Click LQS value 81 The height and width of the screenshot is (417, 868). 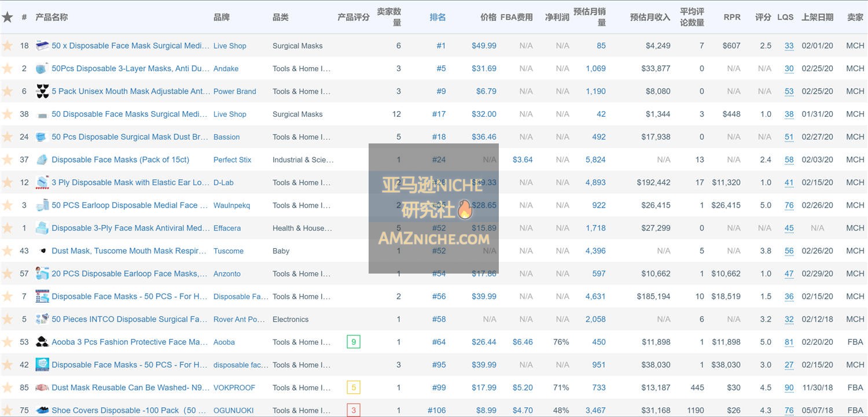pyautogui.click(x=789, y=342)
